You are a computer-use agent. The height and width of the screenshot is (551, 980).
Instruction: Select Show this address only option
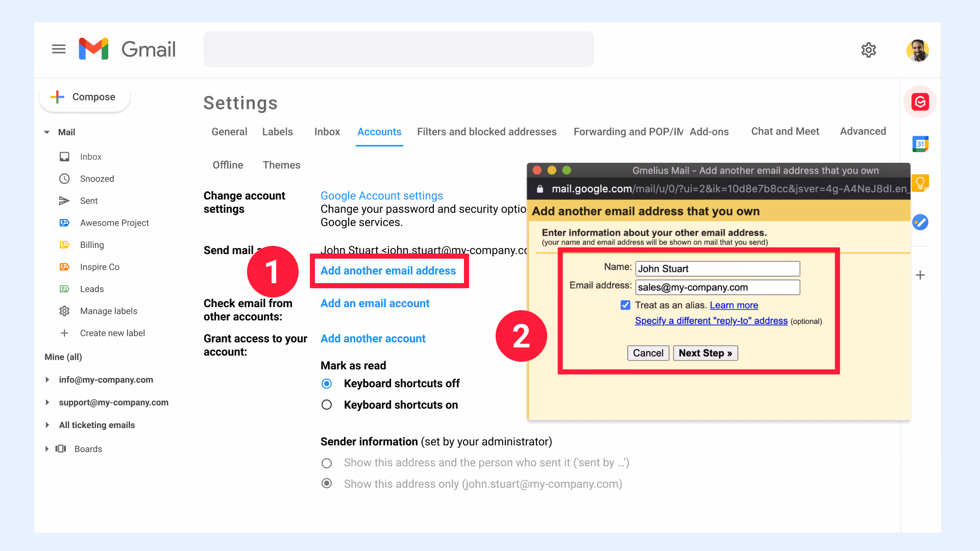coord(327,484)
